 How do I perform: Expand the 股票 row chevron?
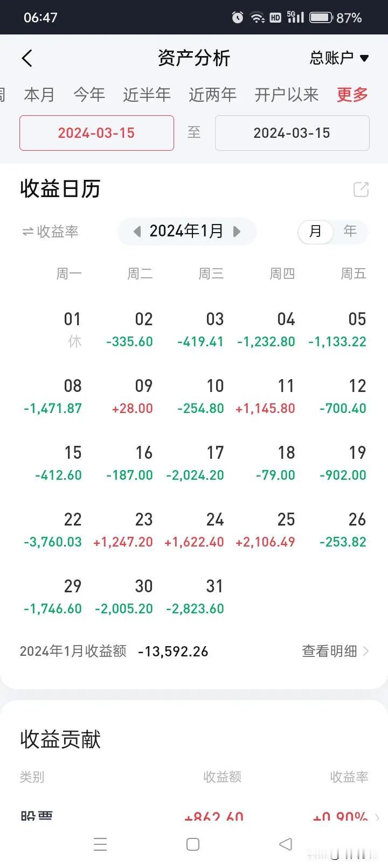click(x=377, y=817)
